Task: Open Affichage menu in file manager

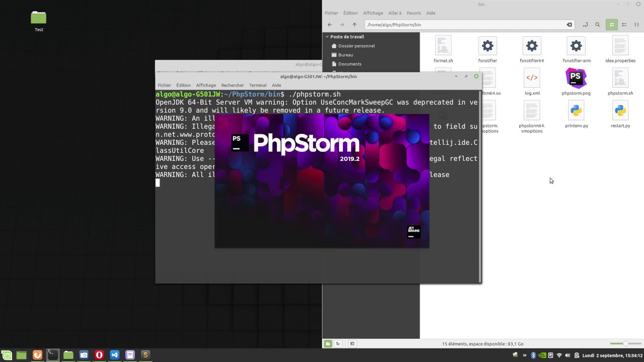Action: pyautogui.click(x=373, y=13)
